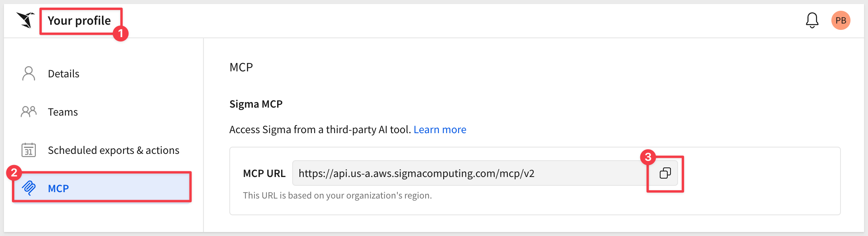Click the paperclip icon beside MCP

click(29, 188)
